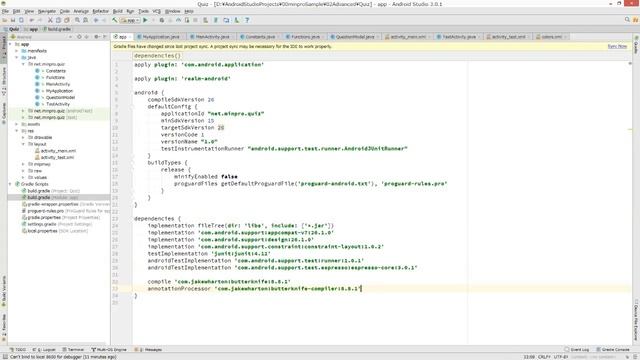This screenshot has height=360, width=640.
Task: Click the Cut scissors icon
Action: coord(50,20)
